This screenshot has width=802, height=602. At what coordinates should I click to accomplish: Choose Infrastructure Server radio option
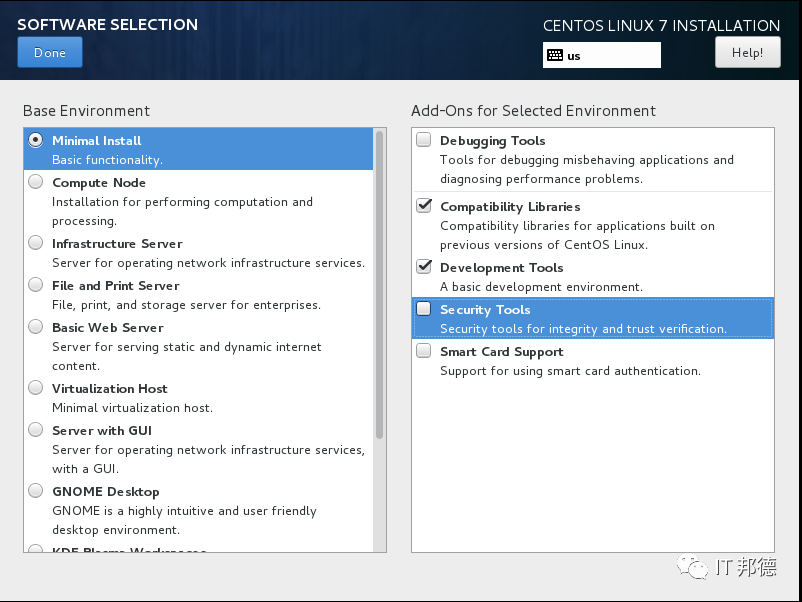[36, 242]
